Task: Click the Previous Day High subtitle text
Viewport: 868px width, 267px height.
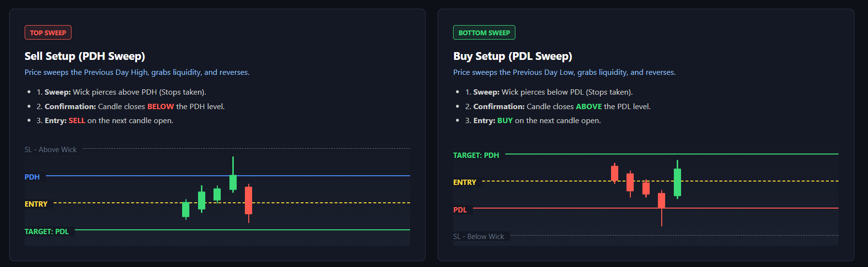Action: 137,72
